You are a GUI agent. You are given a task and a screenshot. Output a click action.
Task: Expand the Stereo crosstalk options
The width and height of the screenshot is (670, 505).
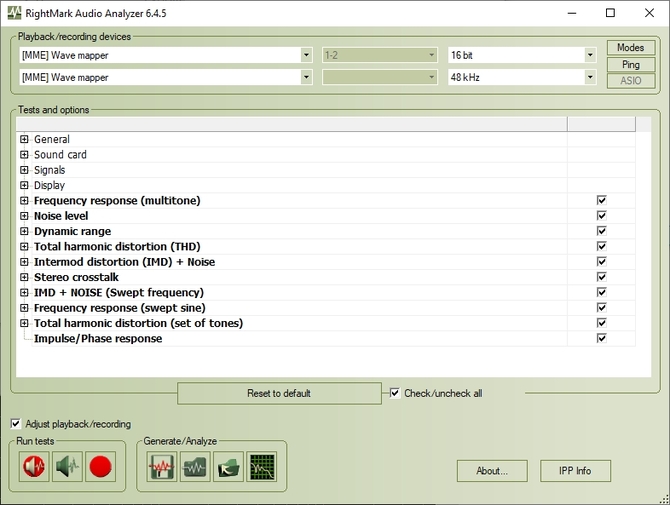pyautogui.click(x=24, y=277)
